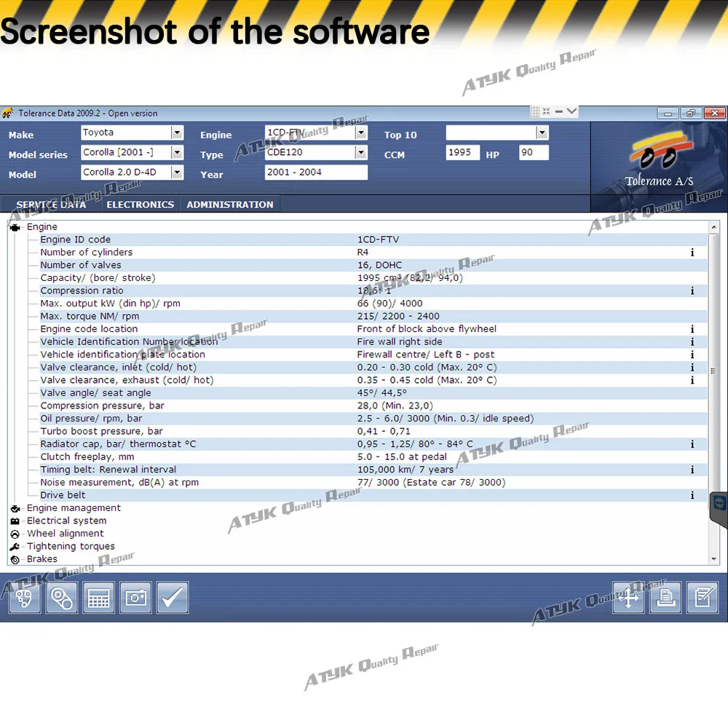Open the Wheel alignment section

point(65,534)
